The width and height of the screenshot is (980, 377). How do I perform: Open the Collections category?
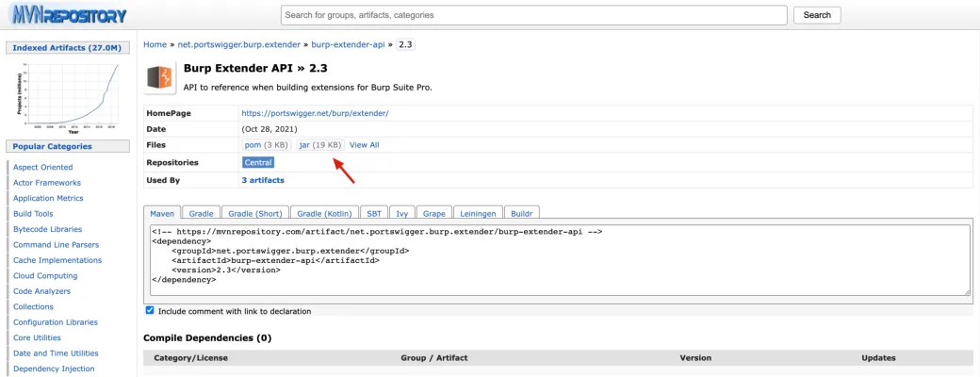point(33,306)
